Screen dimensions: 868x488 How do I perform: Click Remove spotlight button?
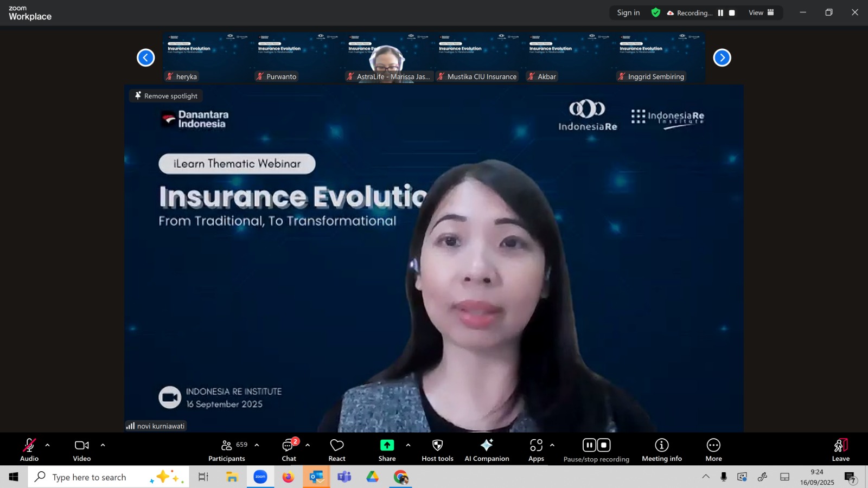(x=166, y=96)
